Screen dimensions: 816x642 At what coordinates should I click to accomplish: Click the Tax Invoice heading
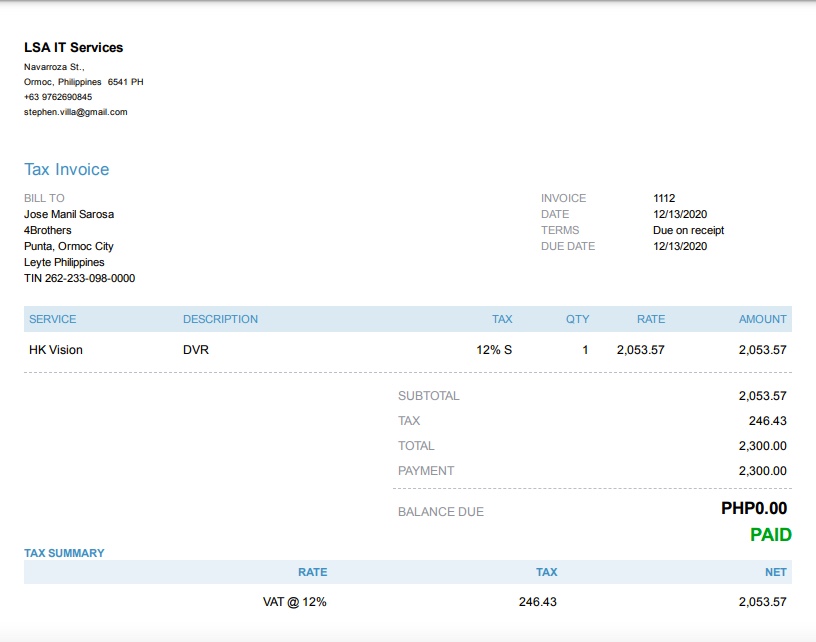pos(67,170)
